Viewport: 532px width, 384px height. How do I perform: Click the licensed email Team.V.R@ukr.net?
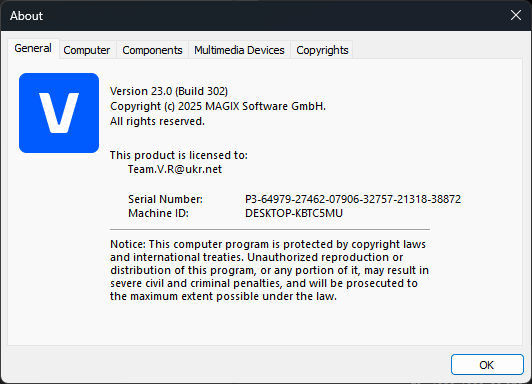point(175,169)
